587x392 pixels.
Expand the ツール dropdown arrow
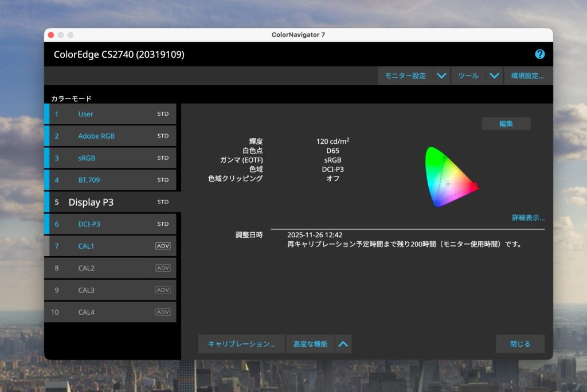494,76
